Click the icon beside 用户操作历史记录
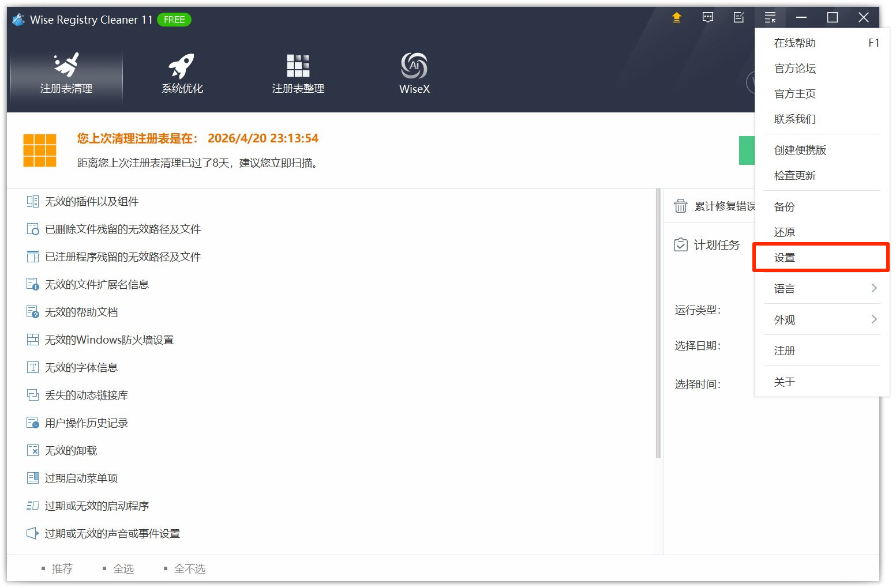 pos(33,423)
